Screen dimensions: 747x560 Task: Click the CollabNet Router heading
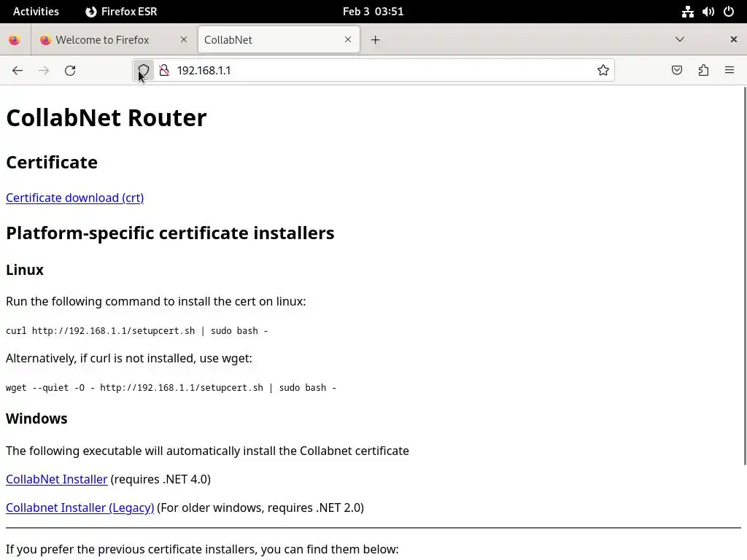click(x=107, y=117)
